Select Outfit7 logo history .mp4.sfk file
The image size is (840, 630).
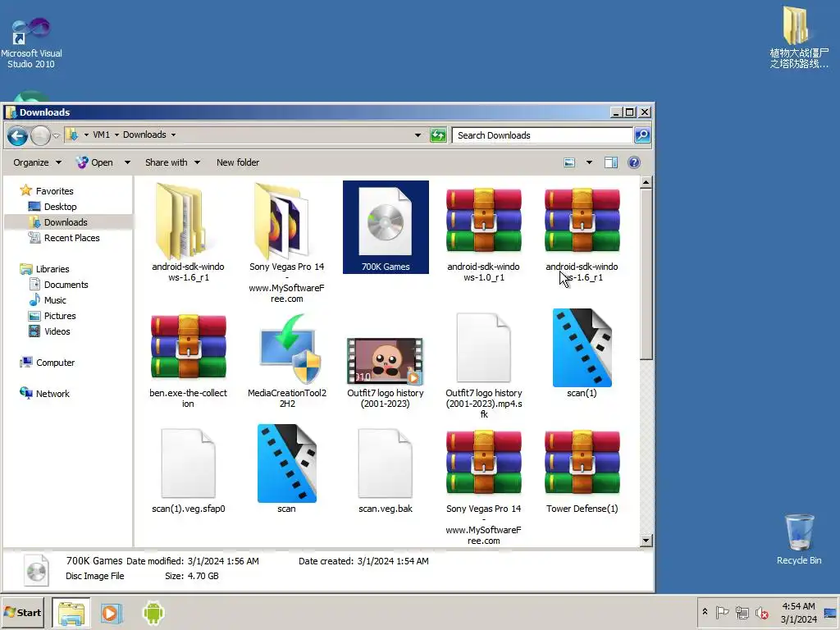click(484, 364)
